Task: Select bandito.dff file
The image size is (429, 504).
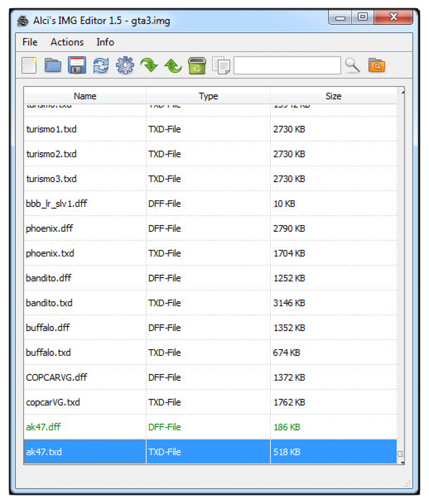Action: (210, 278)
